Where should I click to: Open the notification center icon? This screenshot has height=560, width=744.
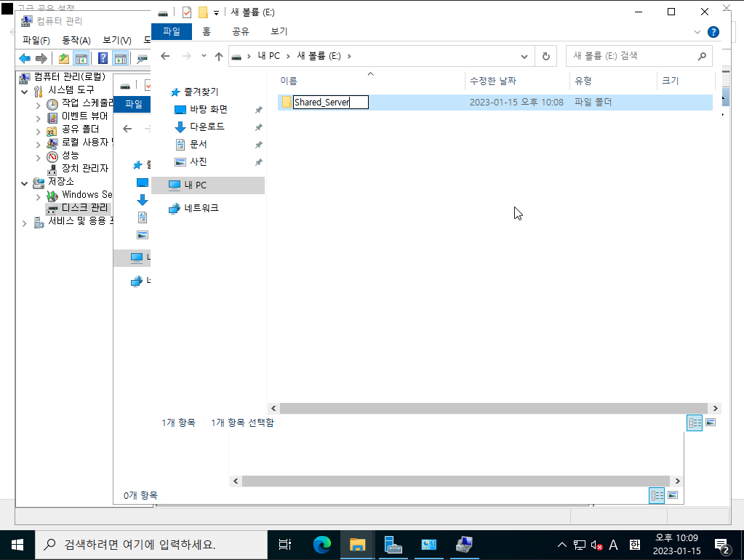click(x=722, y=545)
